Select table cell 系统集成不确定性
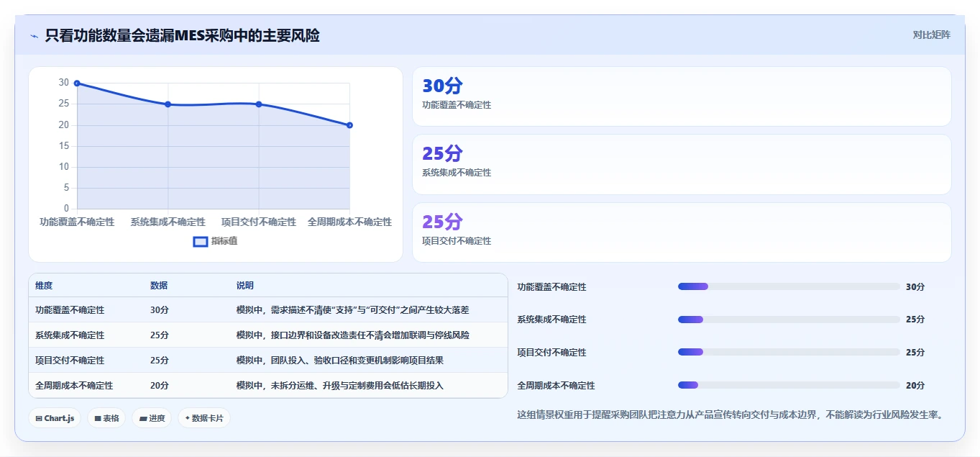980x457 pixels. [70, 335]
